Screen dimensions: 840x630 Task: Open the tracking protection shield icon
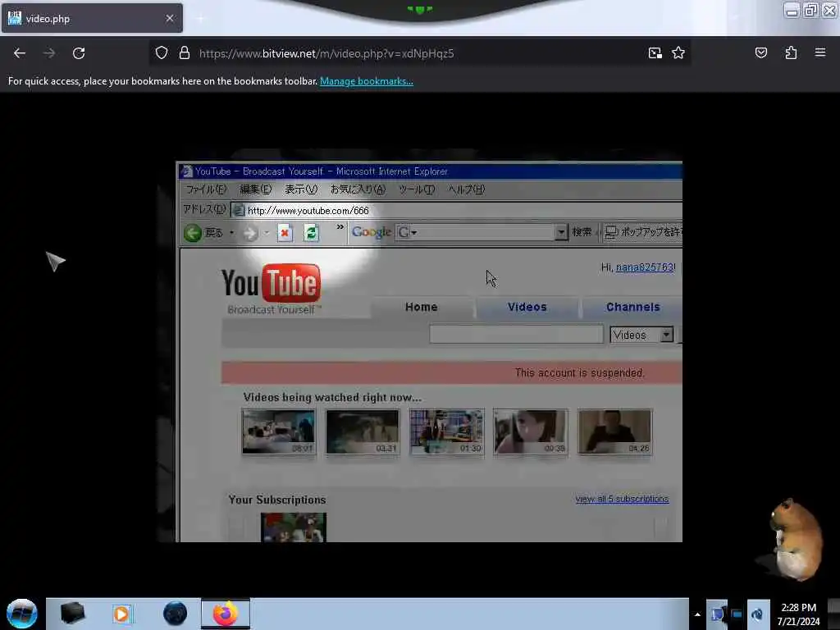(x=162, y=53)
